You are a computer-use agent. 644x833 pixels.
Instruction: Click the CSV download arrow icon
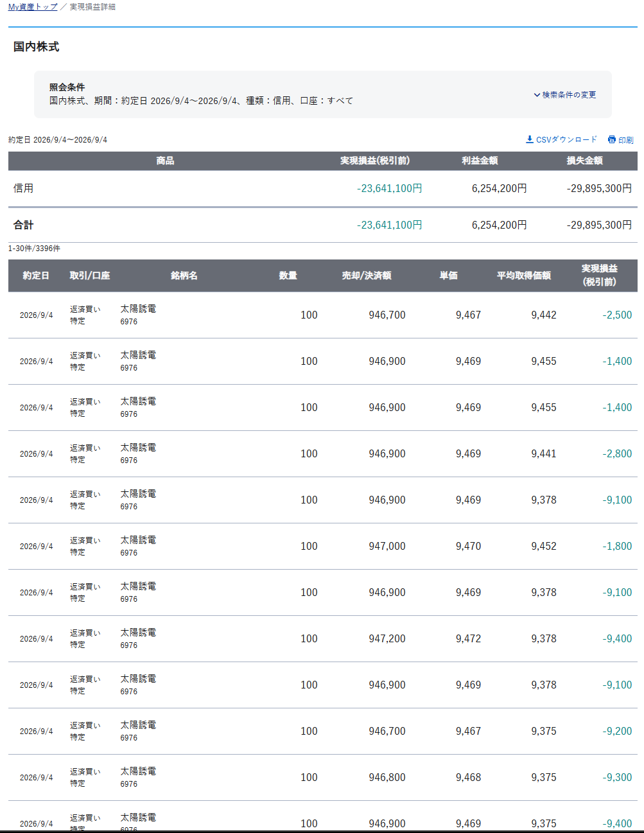(x=530, y=139)
